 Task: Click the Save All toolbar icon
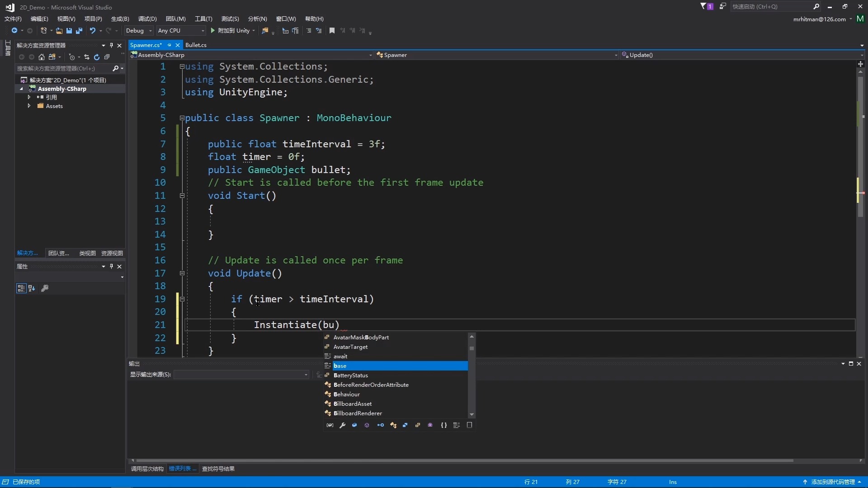pos(79,31)
